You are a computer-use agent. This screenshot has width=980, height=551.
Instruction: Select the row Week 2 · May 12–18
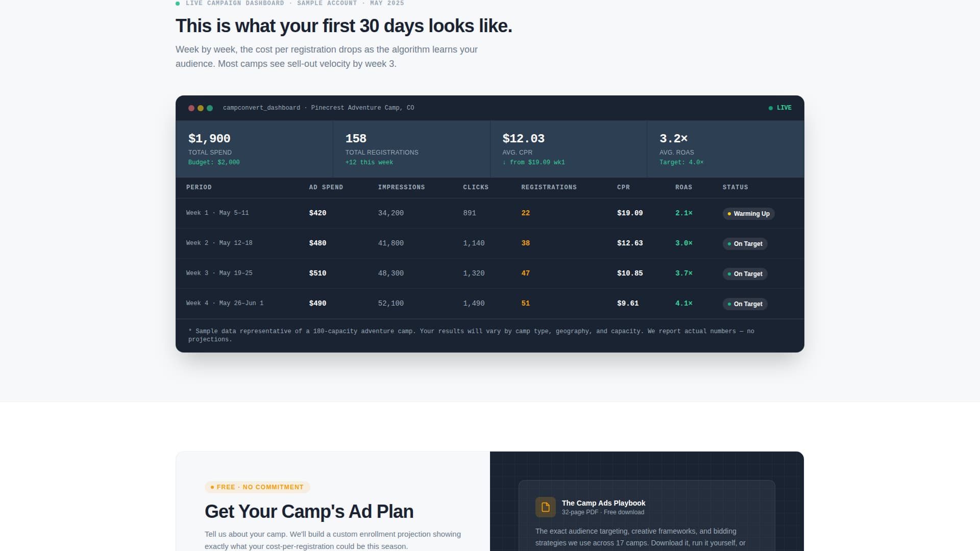pyautogui.click(x=490, y=243)
